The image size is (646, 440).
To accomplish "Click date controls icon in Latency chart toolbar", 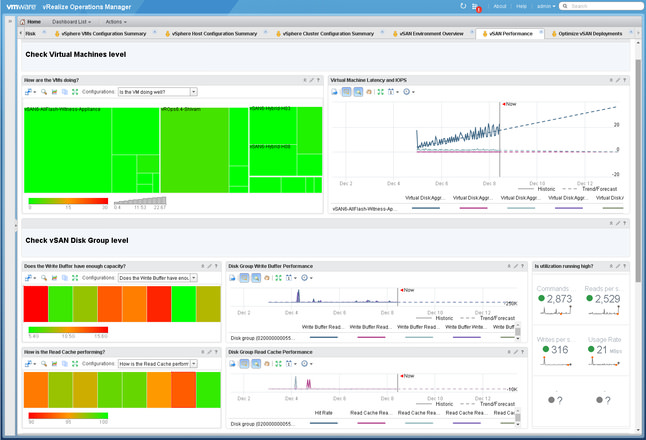I will click(393, 91).
